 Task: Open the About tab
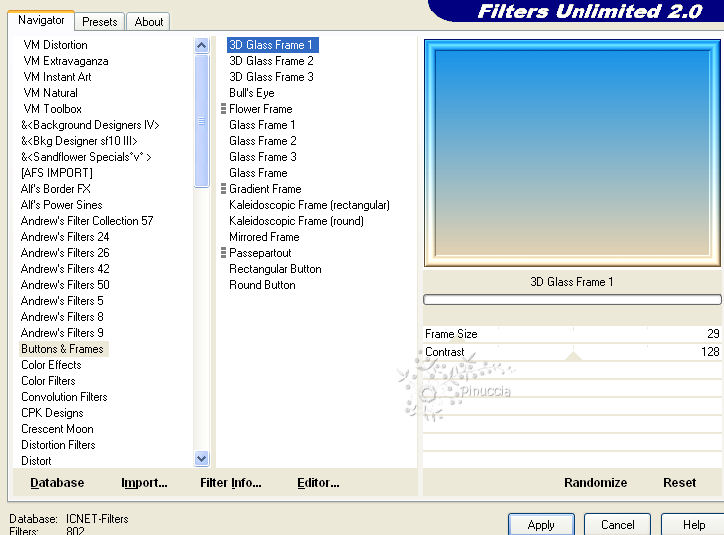pos(149,22)
